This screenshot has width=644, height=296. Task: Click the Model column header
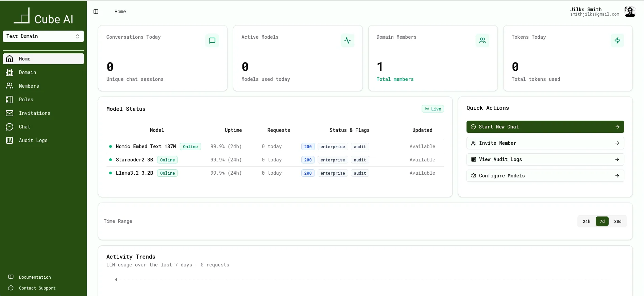coord(157,130)
